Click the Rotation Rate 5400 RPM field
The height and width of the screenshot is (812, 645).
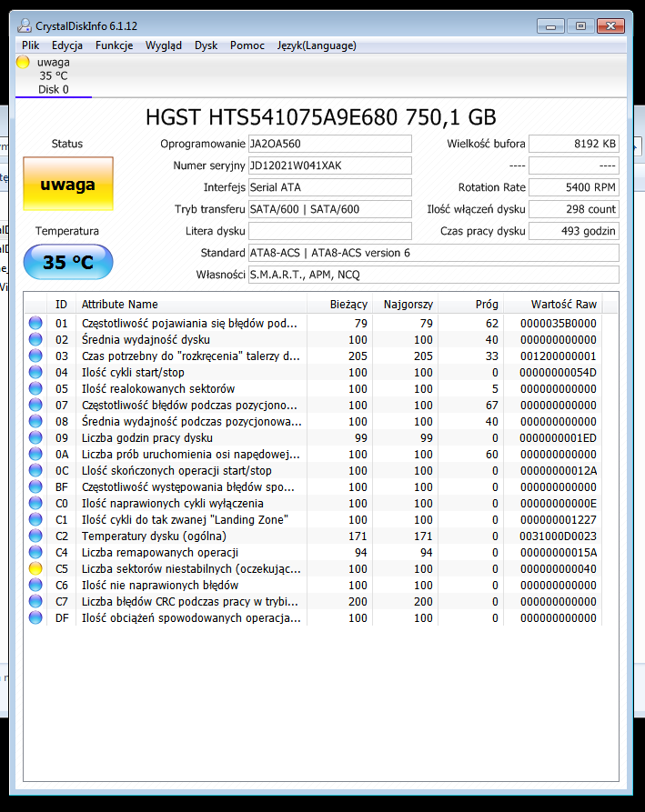pos(573,187)
